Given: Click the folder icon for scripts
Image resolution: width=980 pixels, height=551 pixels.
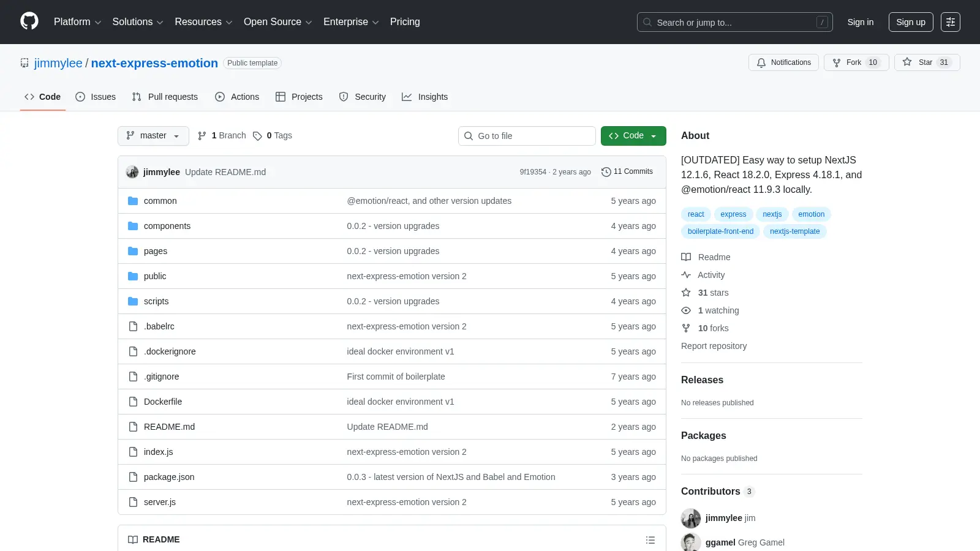Looking at the screenshot, I should pos(133,301).
